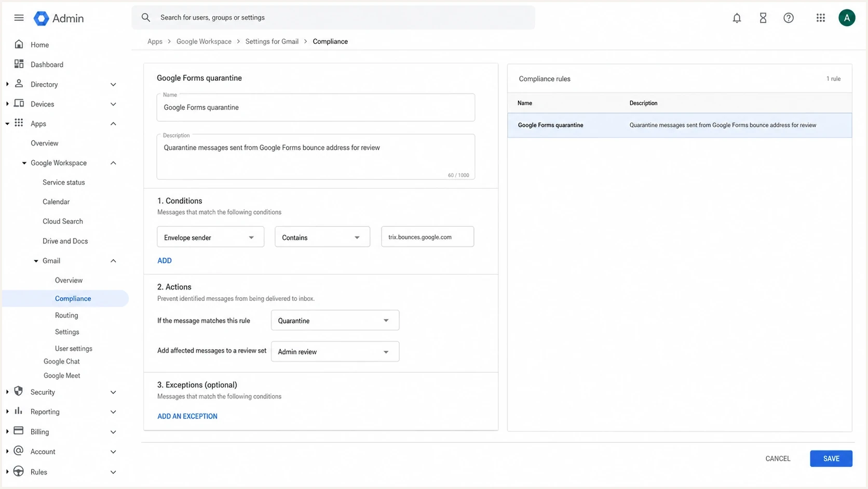This screenshot has height=489, width=868.
Task: Expand the Rules section chevron
Action: [x=113, y=472]
